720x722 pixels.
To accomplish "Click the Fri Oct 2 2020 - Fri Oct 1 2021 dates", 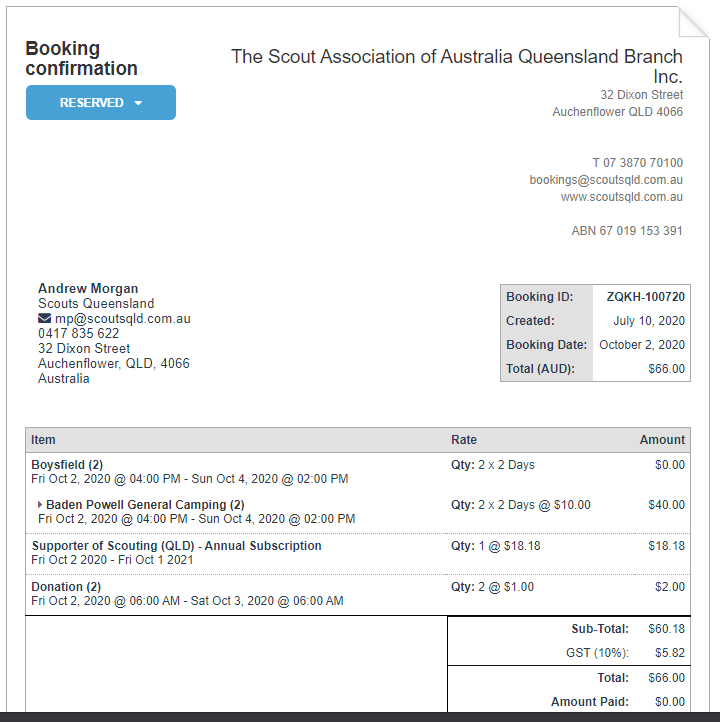I will pos(112,560).
